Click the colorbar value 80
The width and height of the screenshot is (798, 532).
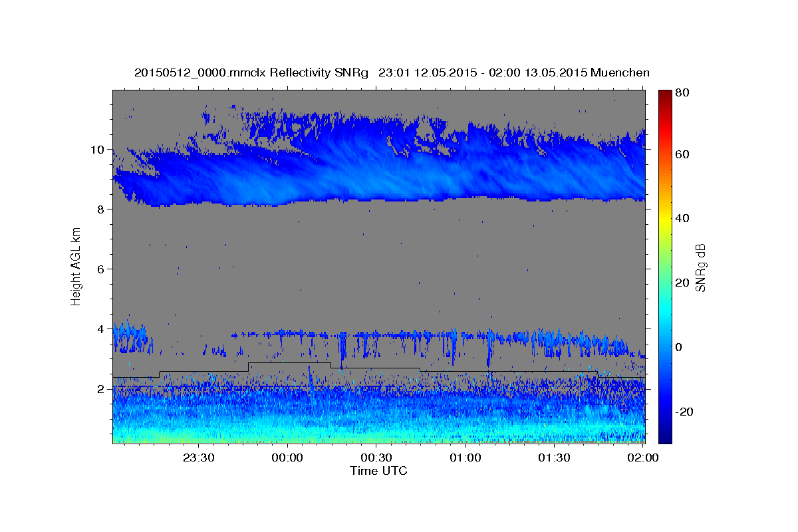click(x=683, y=93)
